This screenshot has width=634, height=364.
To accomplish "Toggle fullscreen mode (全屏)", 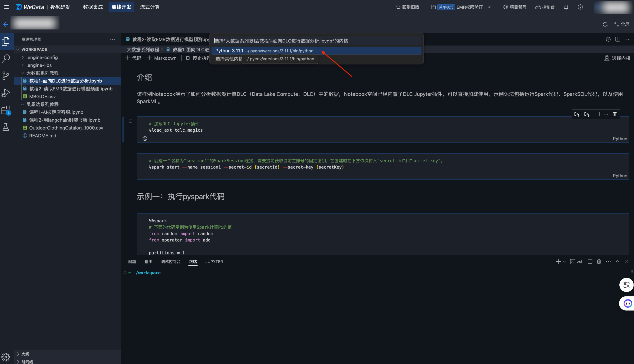I will [x=622, y=24].
